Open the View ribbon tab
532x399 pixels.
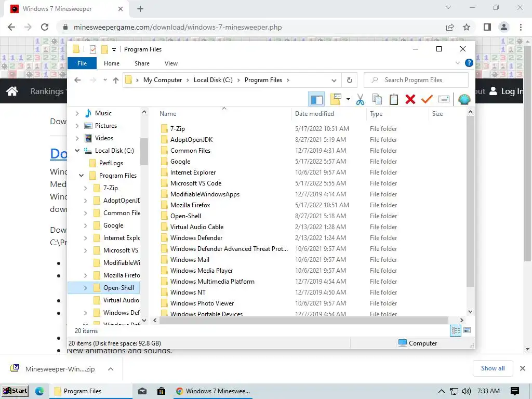pos(171,63)
